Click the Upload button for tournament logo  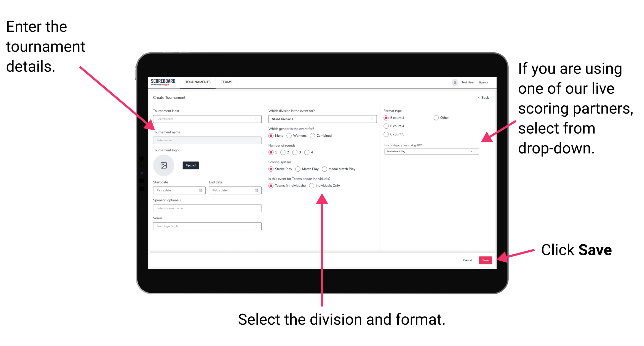(190, 165)
